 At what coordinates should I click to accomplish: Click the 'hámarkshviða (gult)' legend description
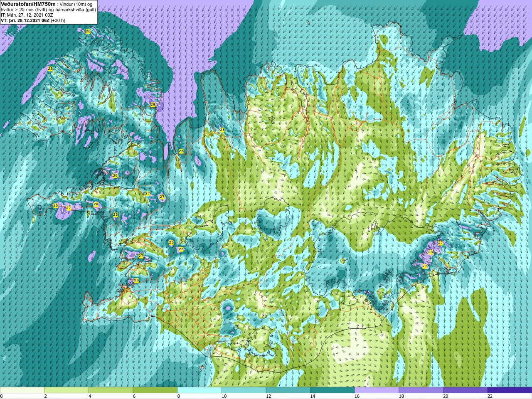pyautogui.click(x=76, y=9)
